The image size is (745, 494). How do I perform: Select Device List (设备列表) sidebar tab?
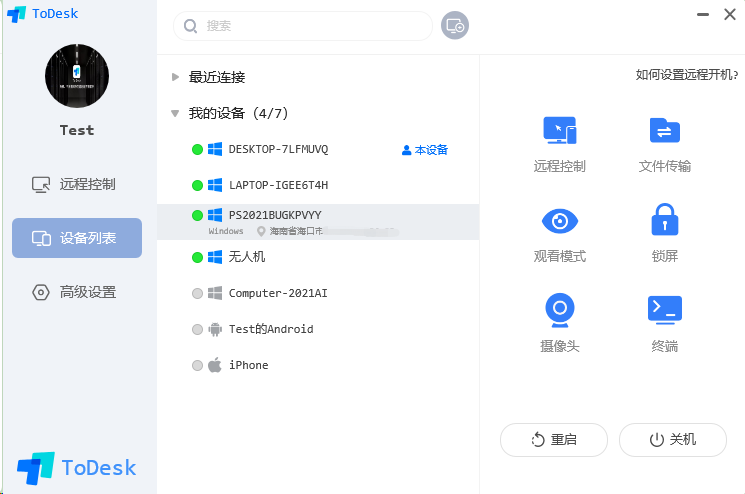pos(77,238)
